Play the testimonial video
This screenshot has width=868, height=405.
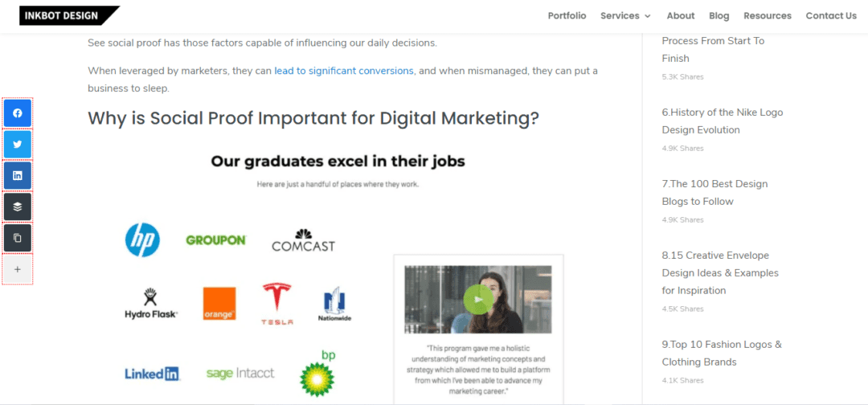tap(478, 300)
